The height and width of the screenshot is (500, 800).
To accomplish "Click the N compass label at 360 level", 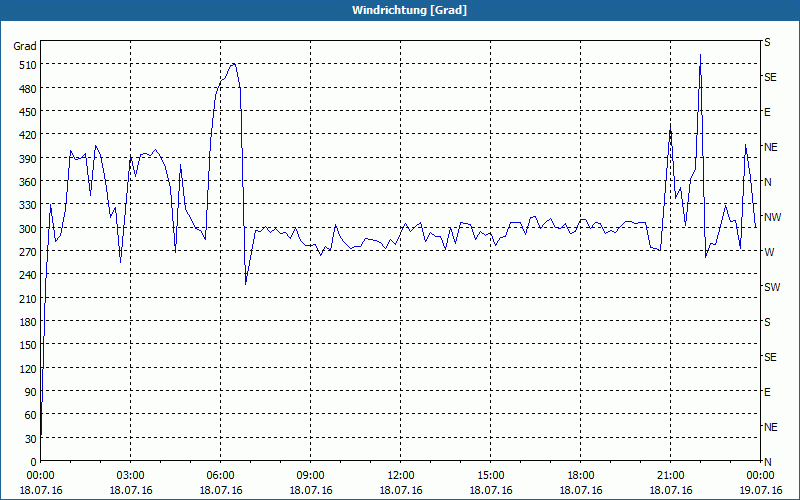I will tap(767, 182).
